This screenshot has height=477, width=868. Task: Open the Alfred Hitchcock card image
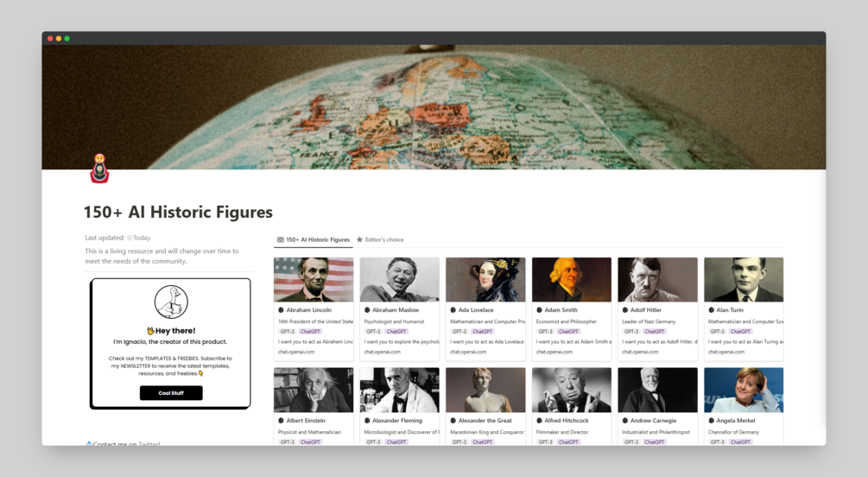572,390
